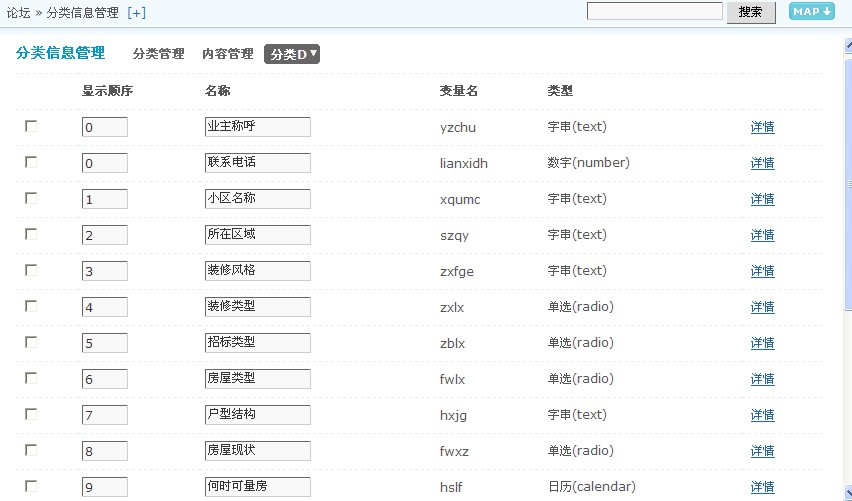
Task: Click the [+] icon beside breadcrumb
Action: pyautogui.click(x=136, y=12)
